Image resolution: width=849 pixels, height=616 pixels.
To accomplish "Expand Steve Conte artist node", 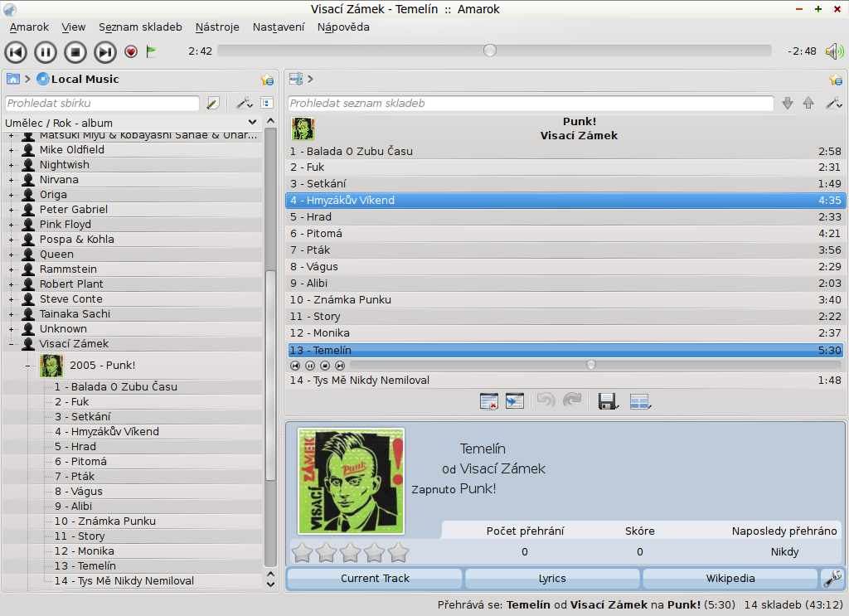I will tap(11, 299).
